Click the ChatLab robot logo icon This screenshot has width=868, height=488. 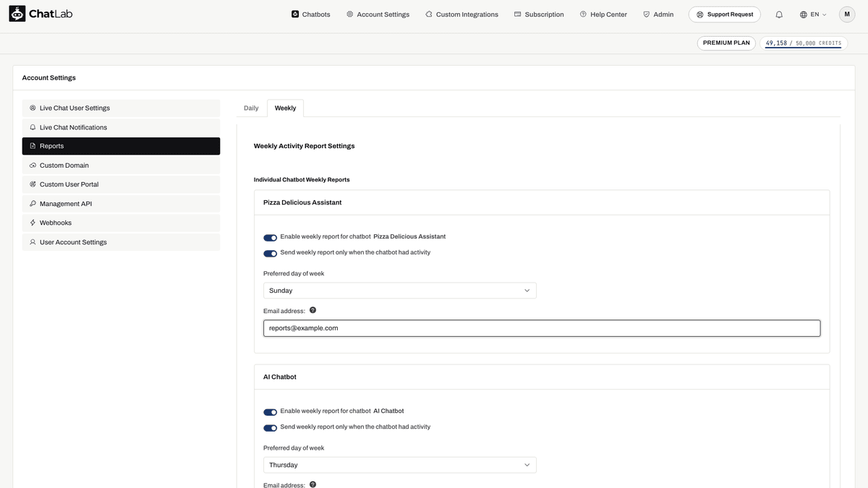tap(17, 14)
